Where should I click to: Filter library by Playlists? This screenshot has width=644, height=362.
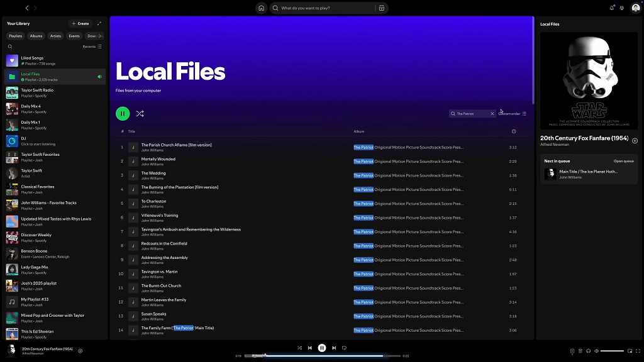point(16,36)
